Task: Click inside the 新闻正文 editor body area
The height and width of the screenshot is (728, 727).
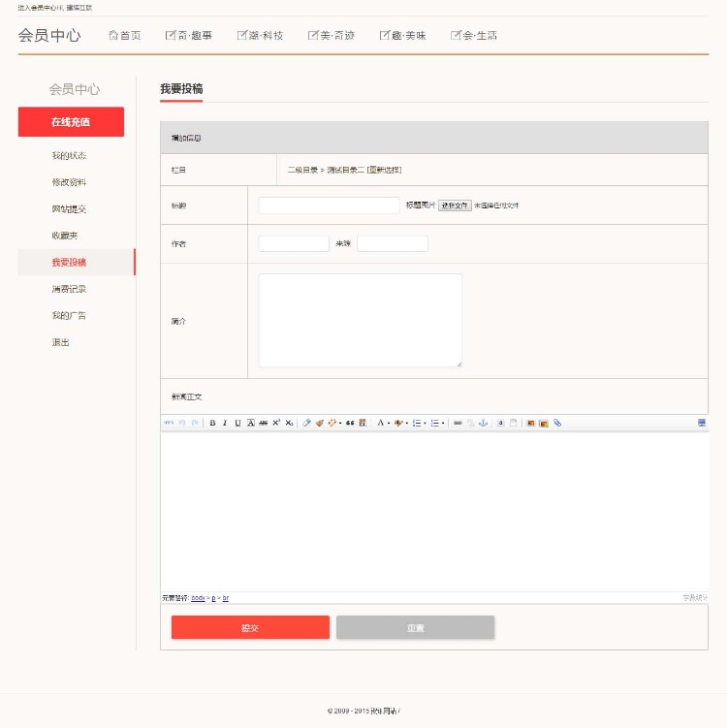Action: pyautogui.click(x=434, y=511)
